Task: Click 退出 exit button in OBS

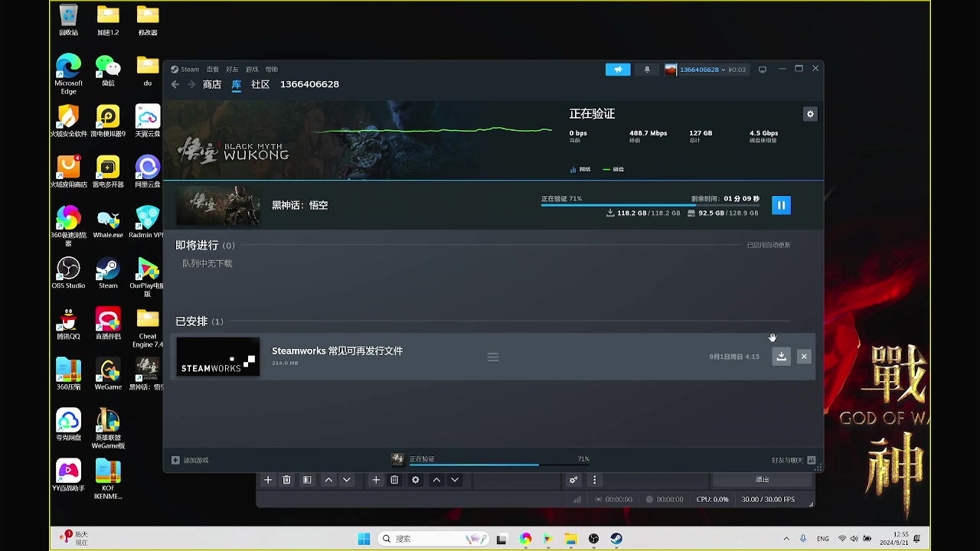Action: click(763, 480)
